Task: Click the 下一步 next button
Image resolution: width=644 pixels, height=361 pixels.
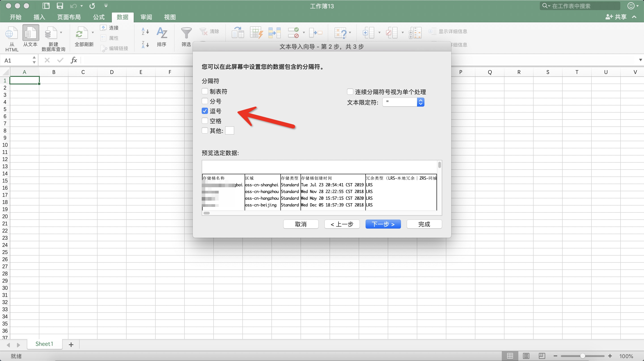Action: 383,224
